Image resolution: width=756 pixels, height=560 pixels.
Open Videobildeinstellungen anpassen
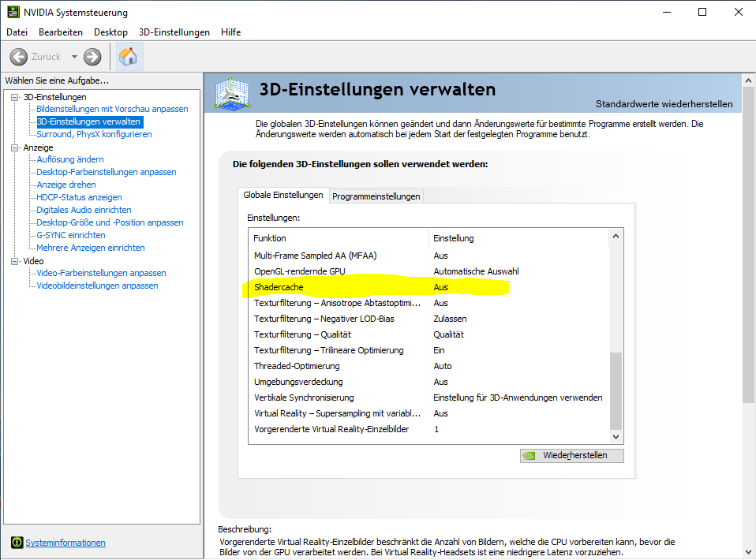[x=97, y=286]
